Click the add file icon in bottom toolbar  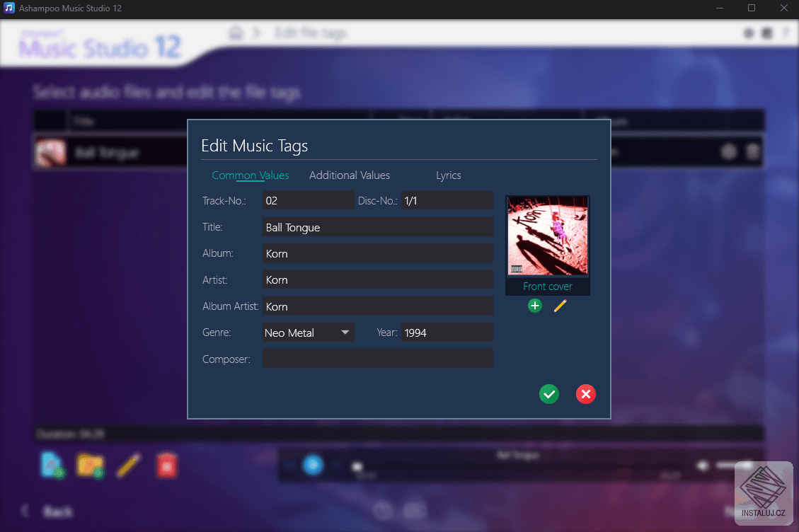point(52,465)
